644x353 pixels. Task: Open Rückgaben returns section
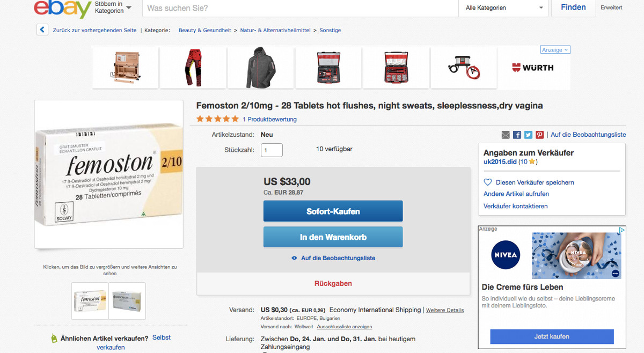point(333,284)
